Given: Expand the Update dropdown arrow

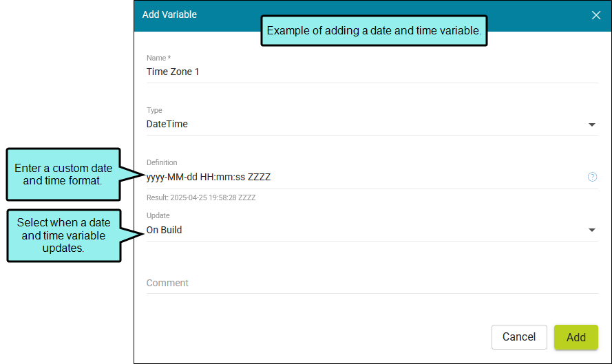Looking at the screenshot, I should (592, 230).
